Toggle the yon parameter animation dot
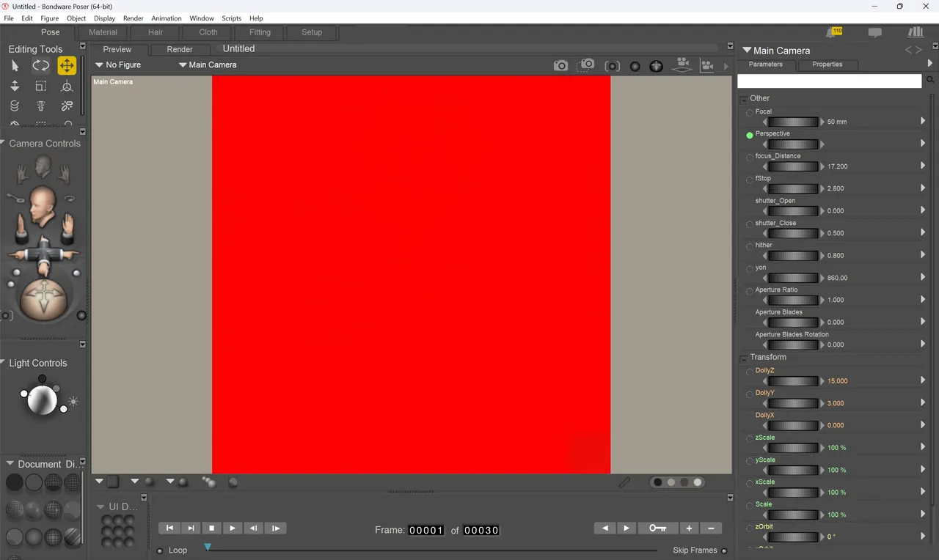939x560 pixels. pos(750,269)
